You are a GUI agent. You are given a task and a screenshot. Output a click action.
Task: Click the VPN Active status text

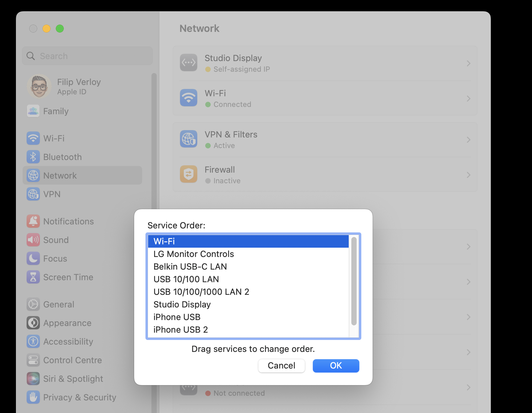click(224, 145)
